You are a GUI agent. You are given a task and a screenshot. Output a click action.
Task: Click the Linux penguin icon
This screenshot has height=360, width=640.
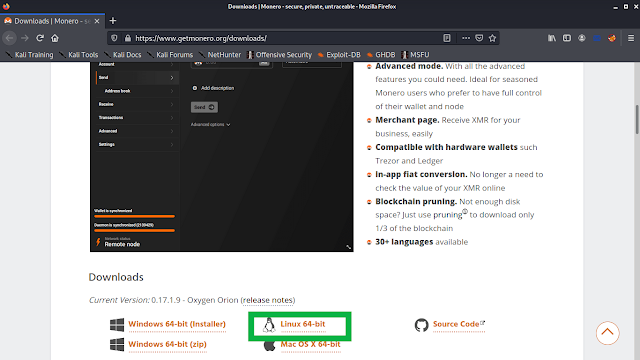[x=269, y=325]
